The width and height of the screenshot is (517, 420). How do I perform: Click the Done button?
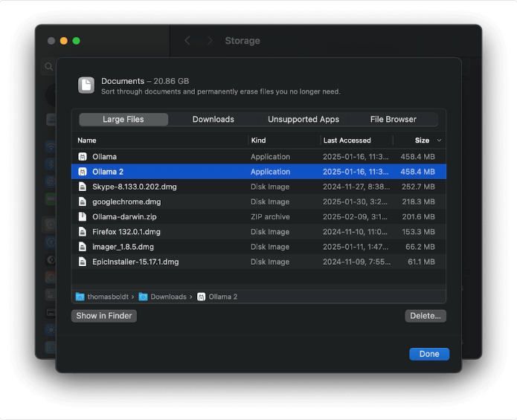click(429, 354)
